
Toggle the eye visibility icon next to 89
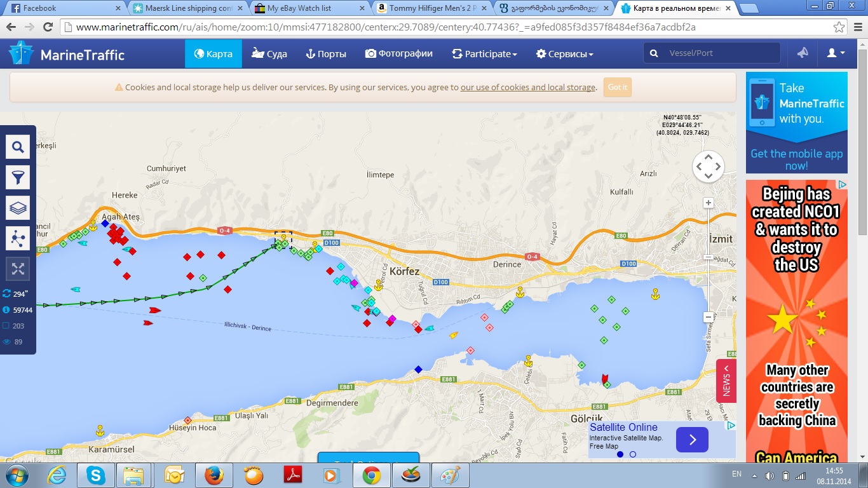(x=6, y=342)
